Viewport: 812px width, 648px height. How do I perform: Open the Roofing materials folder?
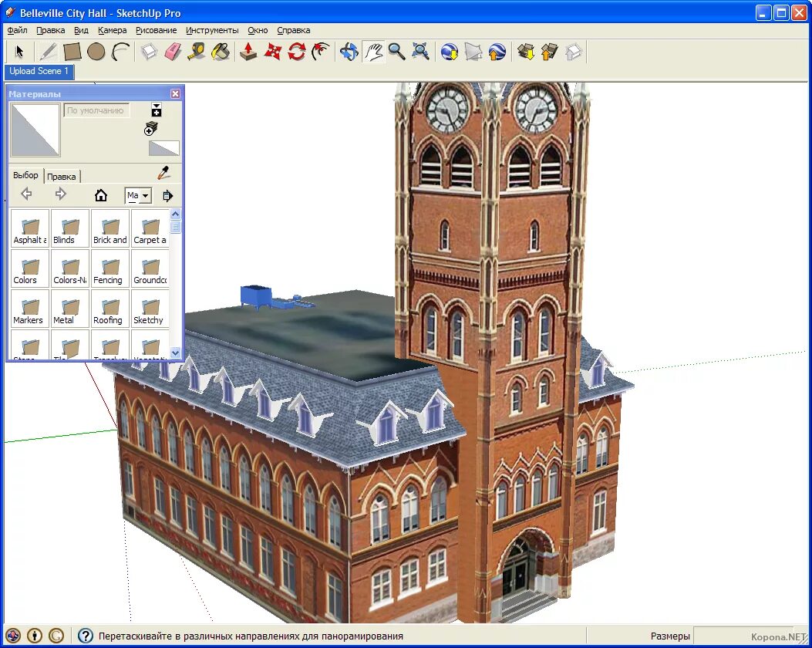110,309
